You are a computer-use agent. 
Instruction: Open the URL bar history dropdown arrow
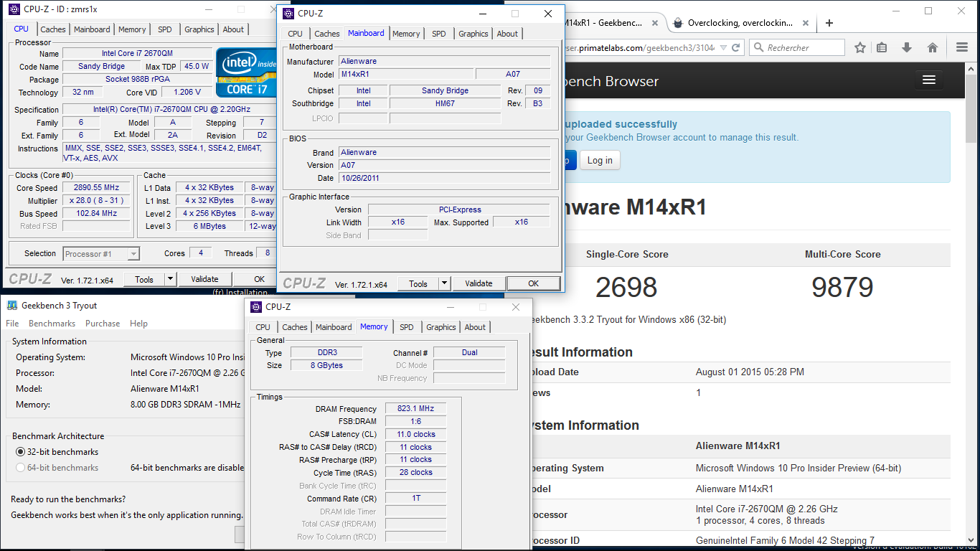coord(722,47)
